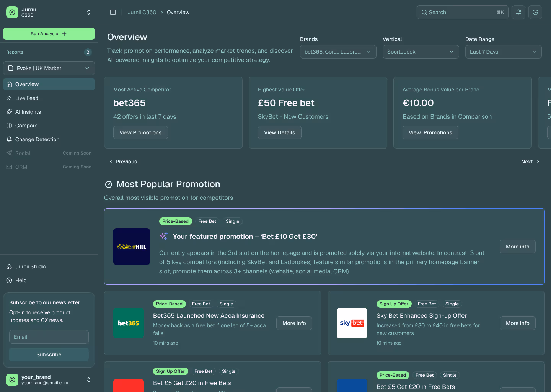View Promotions on Average Bonus Value card
This screenshot has width=551, height=392.
(x=430, y=132)
